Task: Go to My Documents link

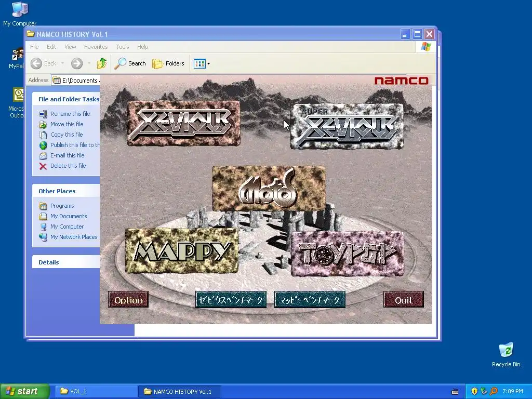Action: pos(69,216)
